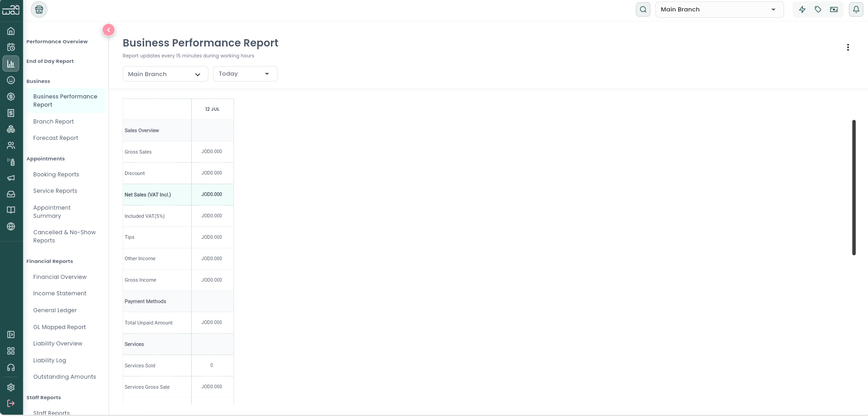This screenshot has height=417, width=868.
Task: Open the megaphone marketing icon
Action: [x=11, y=178]
